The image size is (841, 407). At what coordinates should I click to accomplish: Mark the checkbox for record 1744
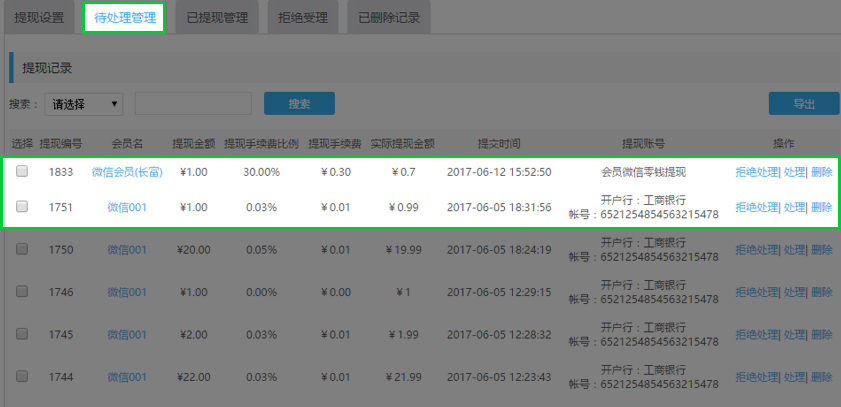[x=22, y=376]
